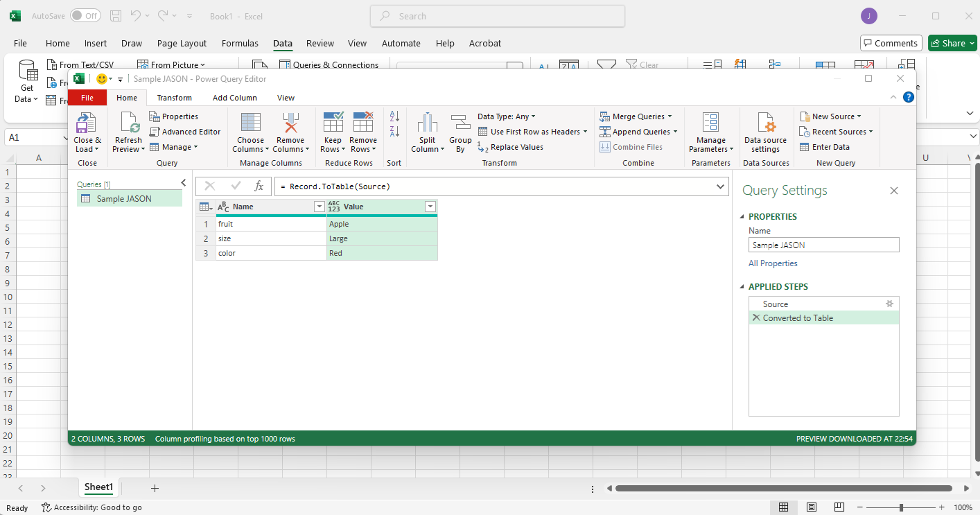Screen dimensions: 980x515
Task: Click the fx button in formula bar
Action: (259, 186)
